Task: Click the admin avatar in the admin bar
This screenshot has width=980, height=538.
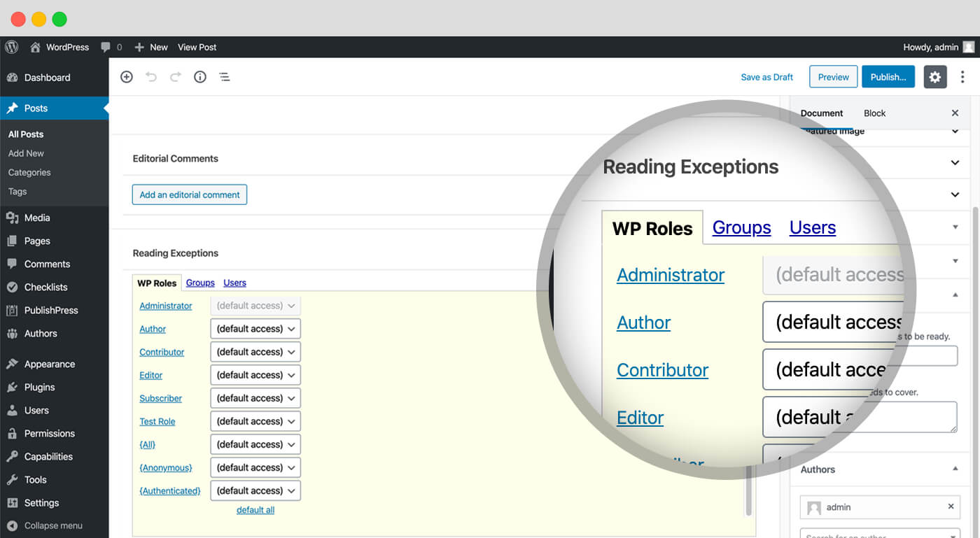Action: point(968,47)
